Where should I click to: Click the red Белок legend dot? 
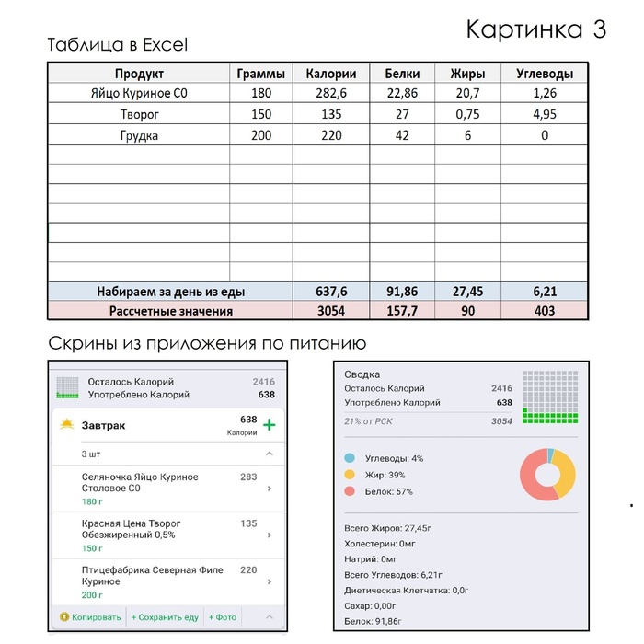click(350, 492)
